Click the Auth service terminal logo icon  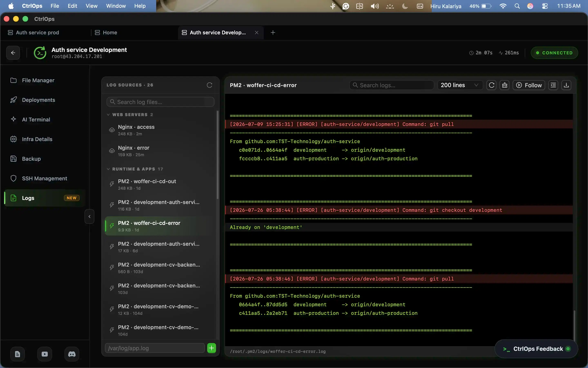(40, 53)
